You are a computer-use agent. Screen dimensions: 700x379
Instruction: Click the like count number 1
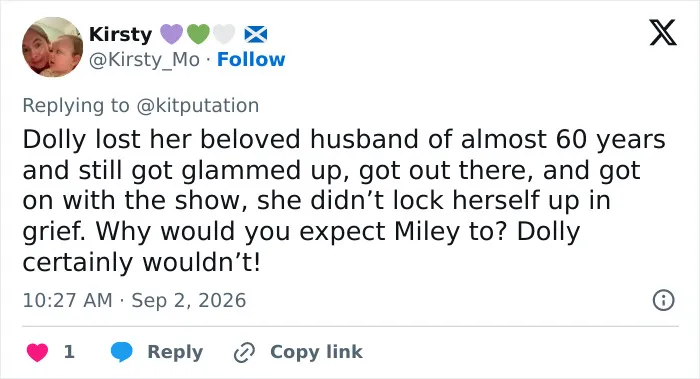[x=69, y=352]
